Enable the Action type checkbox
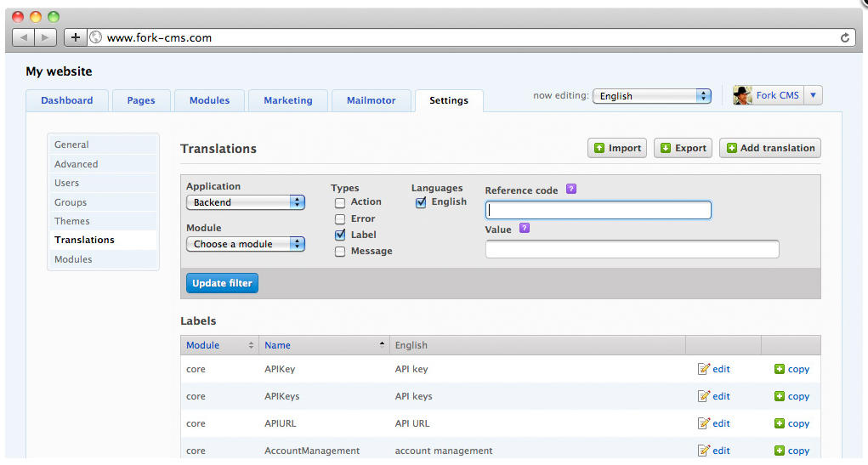Screen dimensions: 868x465 point(340,202)
